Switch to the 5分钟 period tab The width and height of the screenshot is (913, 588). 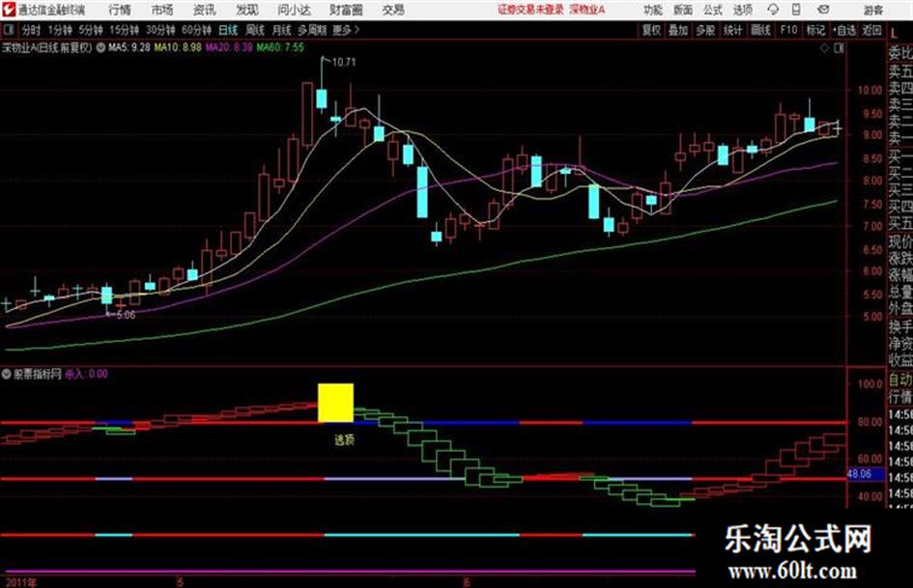click(x=90, y=30)
